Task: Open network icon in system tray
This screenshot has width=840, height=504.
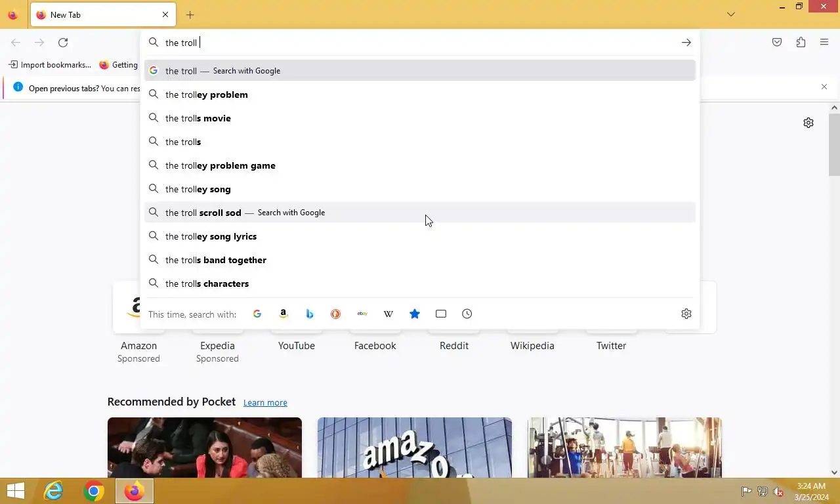Action: 763,492
